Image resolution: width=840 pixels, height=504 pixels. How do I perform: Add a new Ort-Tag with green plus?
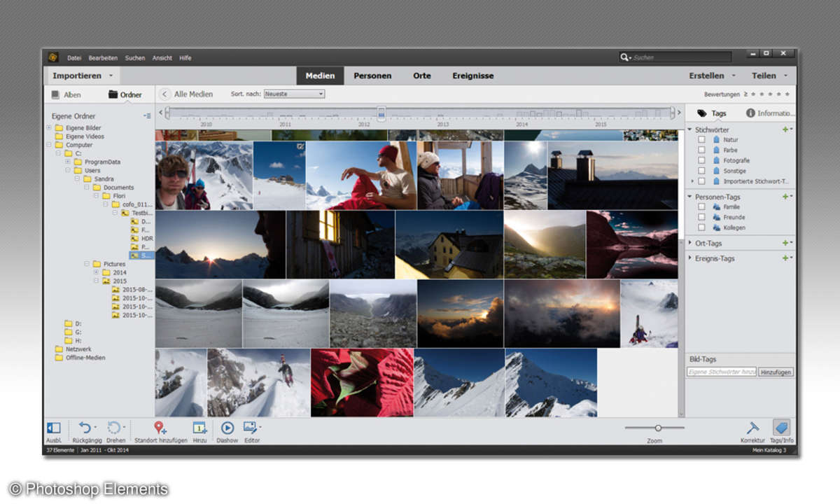click(x=785, y=243)
